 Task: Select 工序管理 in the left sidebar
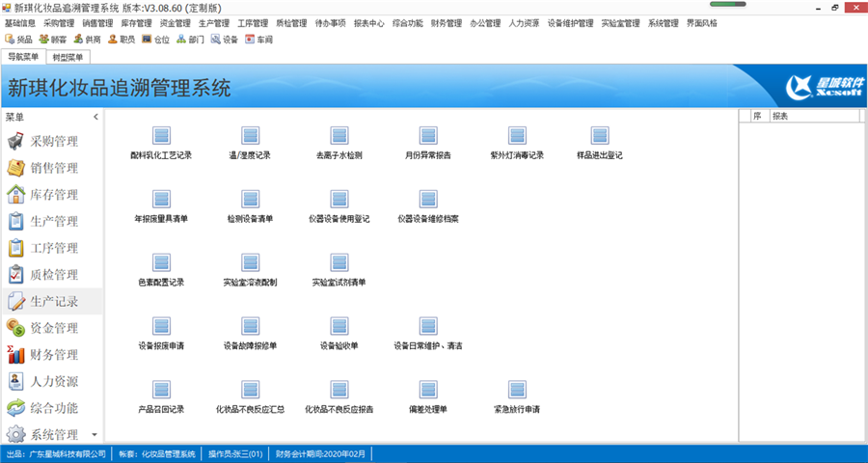(x=51, y=248)
